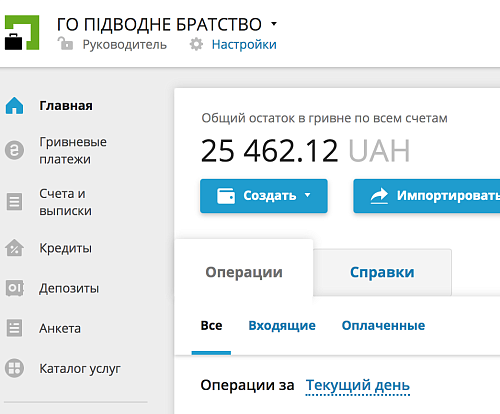500x414 pixels.
Task: Click the percent house icon for Кредиты
Action: tap(14, 248)
